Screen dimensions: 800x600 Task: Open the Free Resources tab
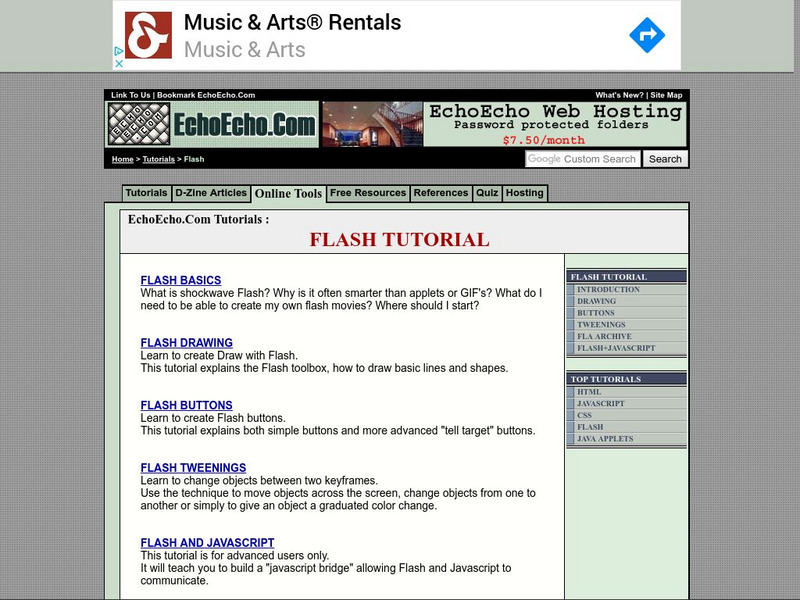pos(367,193)
